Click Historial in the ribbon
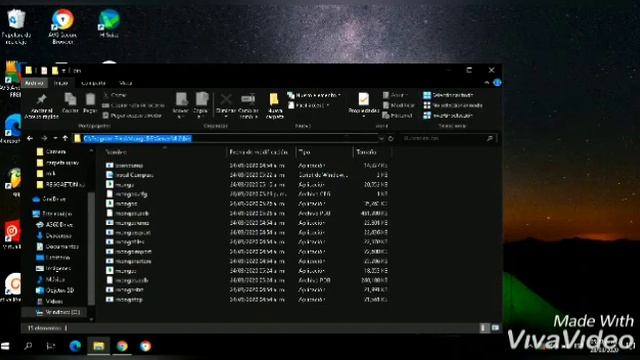 click(x=397, y=116)
